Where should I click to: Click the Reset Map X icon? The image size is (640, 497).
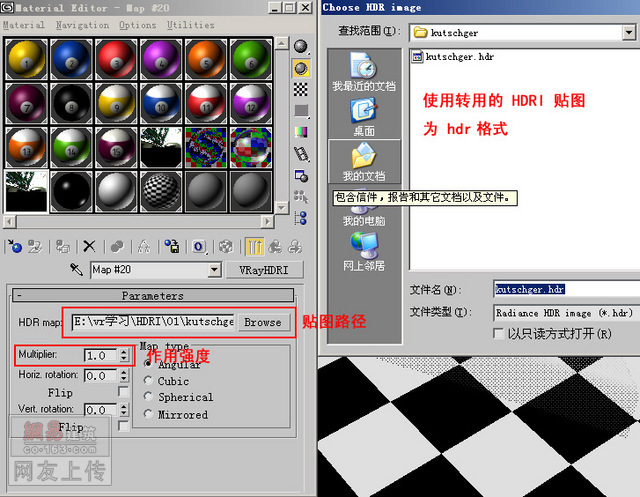(89, 246)
